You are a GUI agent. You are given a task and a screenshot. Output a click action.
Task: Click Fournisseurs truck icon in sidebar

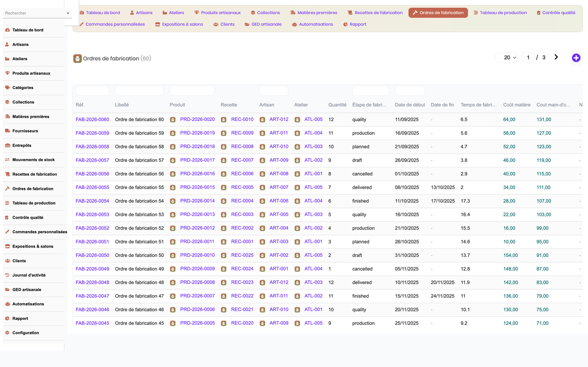[7, 131]
